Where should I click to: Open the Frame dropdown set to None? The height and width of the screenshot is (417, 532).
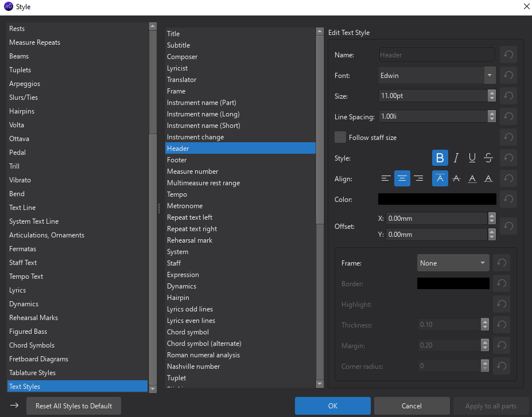pos(453,263)
